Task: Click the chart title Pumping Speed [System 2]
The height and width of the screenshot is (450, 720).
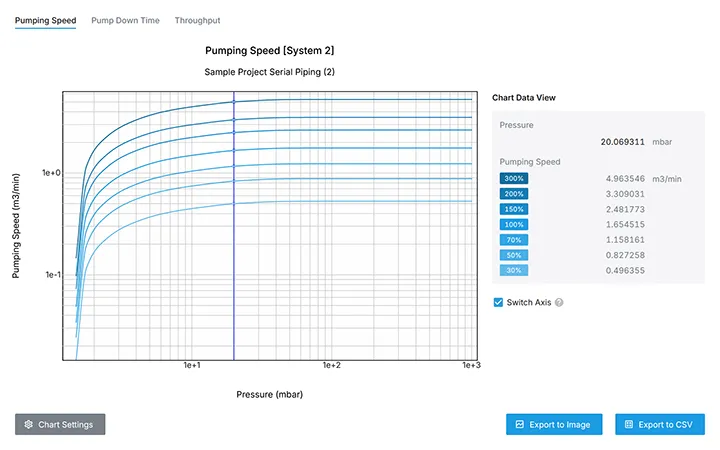Action: (x=270, y=51)
